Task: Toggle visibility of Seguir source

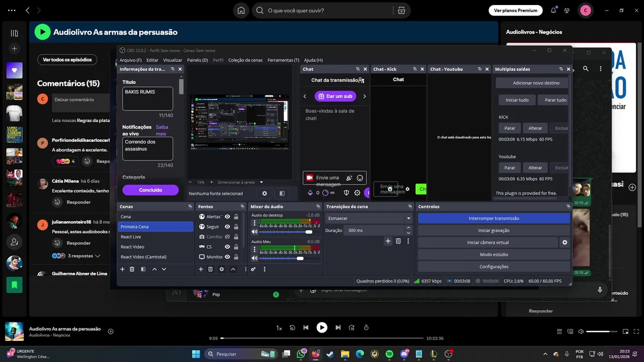Action: point(227,227)
